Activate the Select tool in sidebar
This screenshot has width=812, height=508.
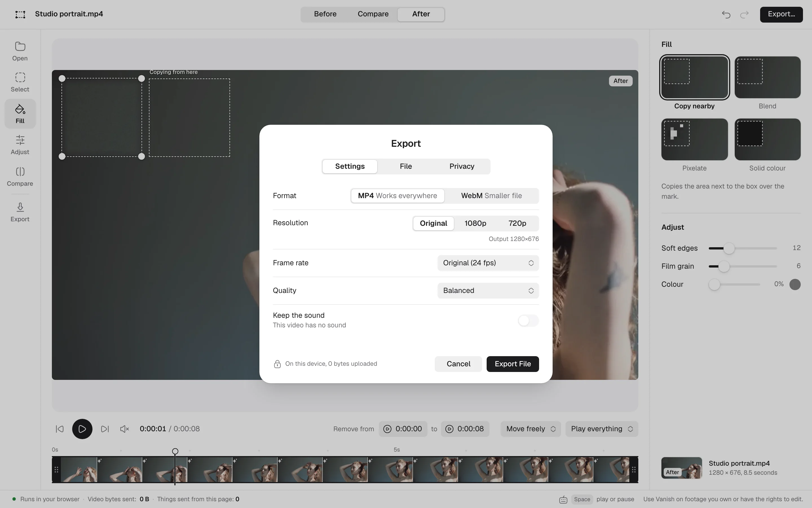click(x=20, y=82)
